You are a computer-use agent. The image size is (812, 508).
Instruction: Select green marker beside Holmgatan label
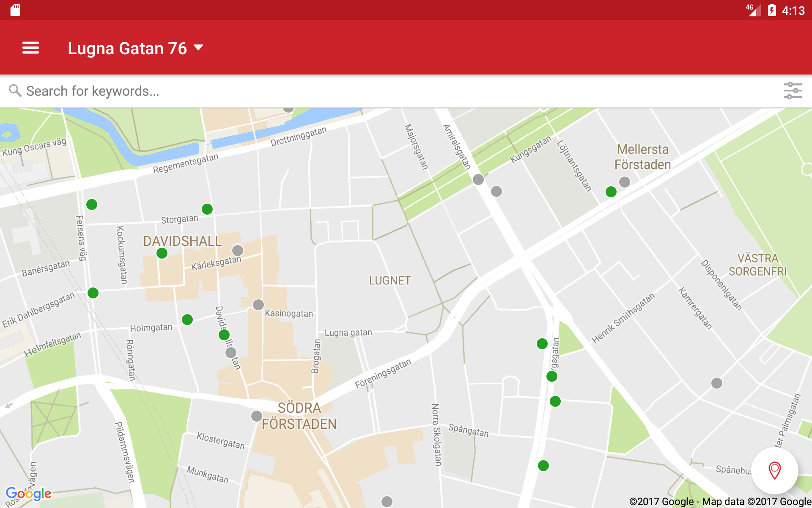187,320
